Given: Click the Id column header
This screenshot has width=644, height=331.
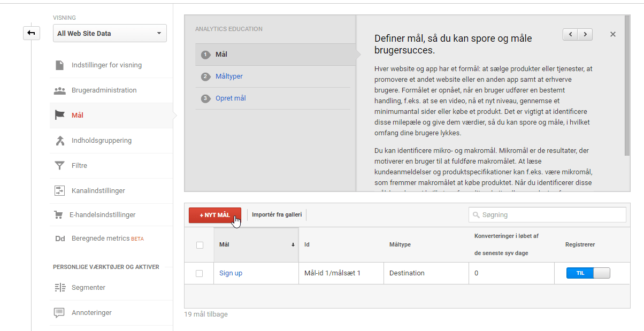Looking at the screenshot, I should tap(307, 245).
